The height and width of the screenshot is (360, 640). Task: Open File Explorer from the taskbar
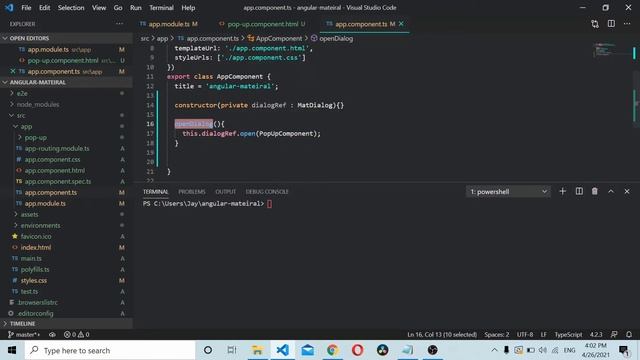pyautogui.click(x=257, y=350)
